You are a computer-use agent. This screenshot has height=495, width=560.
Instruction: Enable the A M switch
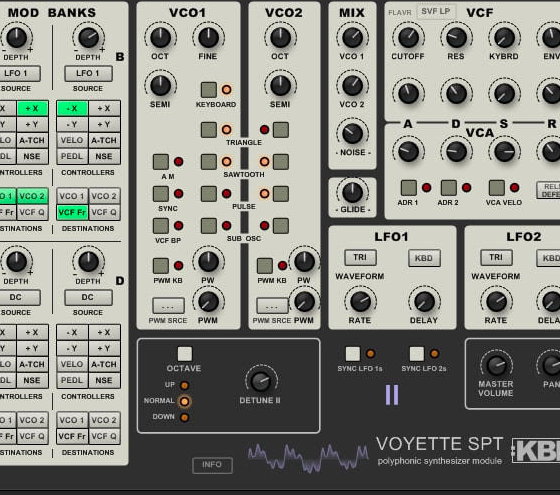pos(161,162)
